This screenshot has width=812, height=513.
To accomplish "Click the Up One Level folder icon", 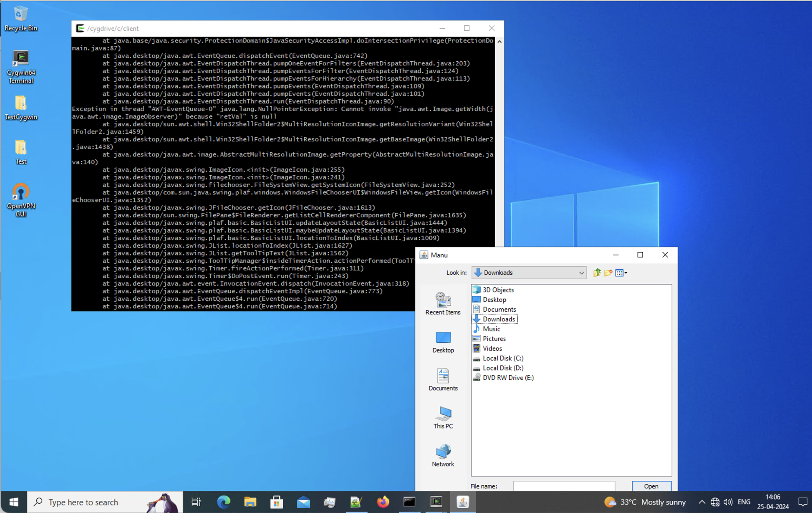I will pos(597,273).
